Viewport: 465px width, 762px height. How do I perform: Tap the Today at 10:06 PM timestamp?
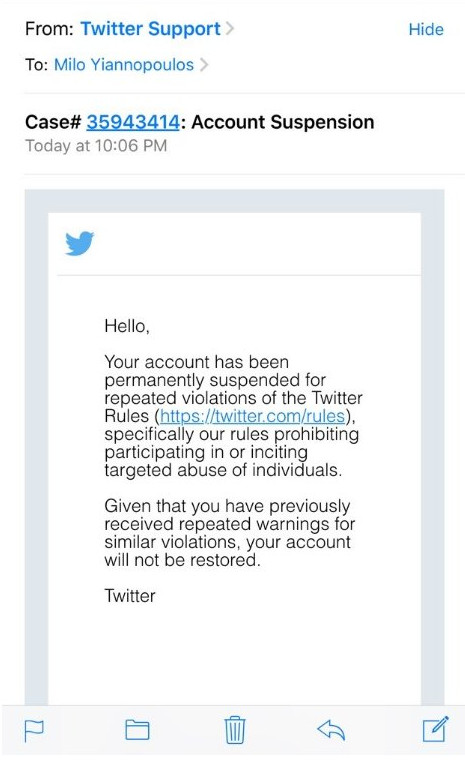point(96,145)
